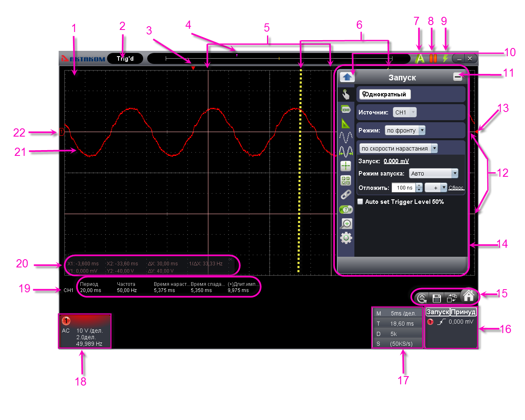Click the ΔX: 30,00 ms cursor readout
Image resolution: width=525 pixels, height=420 pixels.
pos(163,264)
